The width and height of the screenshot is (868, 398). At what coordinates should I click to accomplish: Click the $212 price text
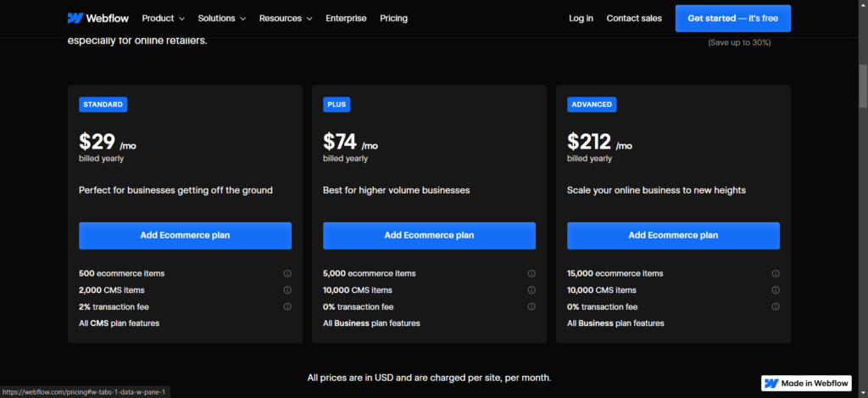(589, 142)
